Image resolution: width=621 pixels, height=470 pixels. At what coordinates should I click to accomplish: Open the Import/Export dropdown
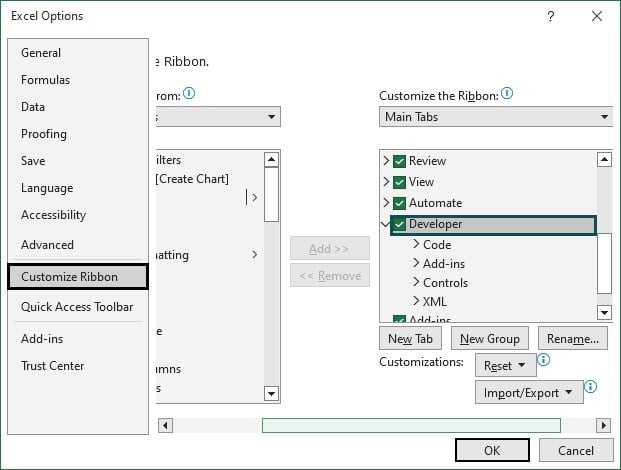pos(529,392)
